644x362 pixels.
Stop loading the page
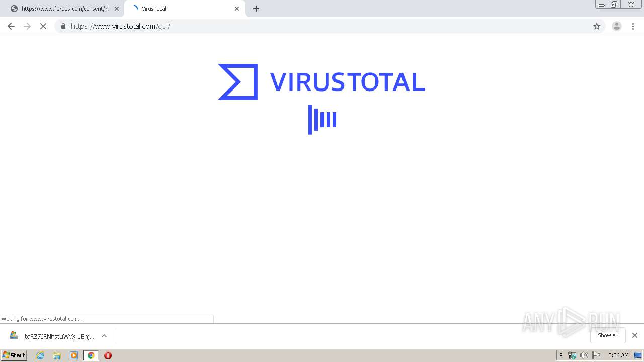tap(43, 26)
